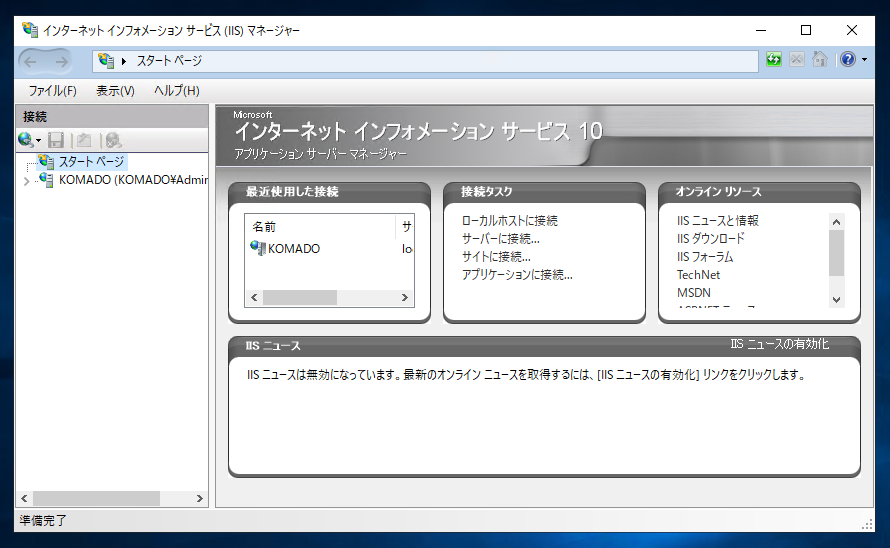890x548 pixels.
Task: Click up arrow of online resources scrollbar
Action: pos(837,222)
